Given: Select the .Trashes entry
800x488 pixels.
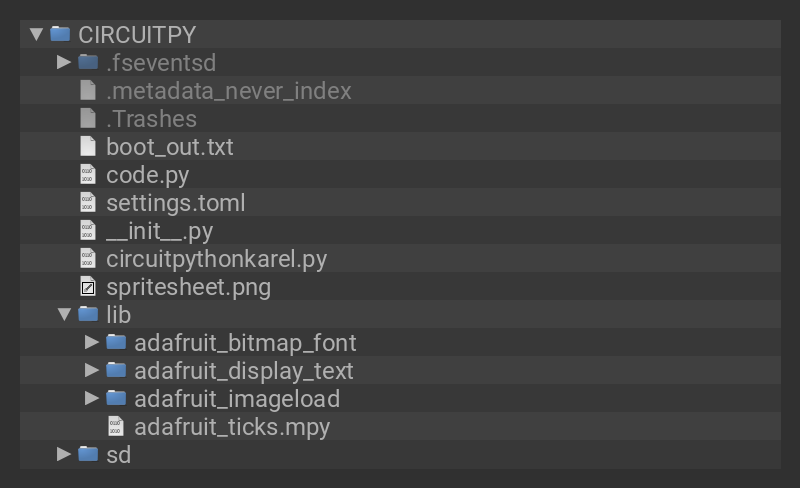Looking at the screenshot, I should click(x=151, y=118).
